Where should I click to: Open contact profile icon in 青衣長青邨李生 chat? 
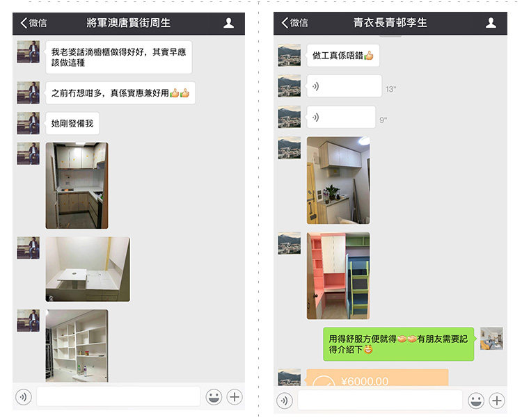pyautogui.click(x=491, y=23)
